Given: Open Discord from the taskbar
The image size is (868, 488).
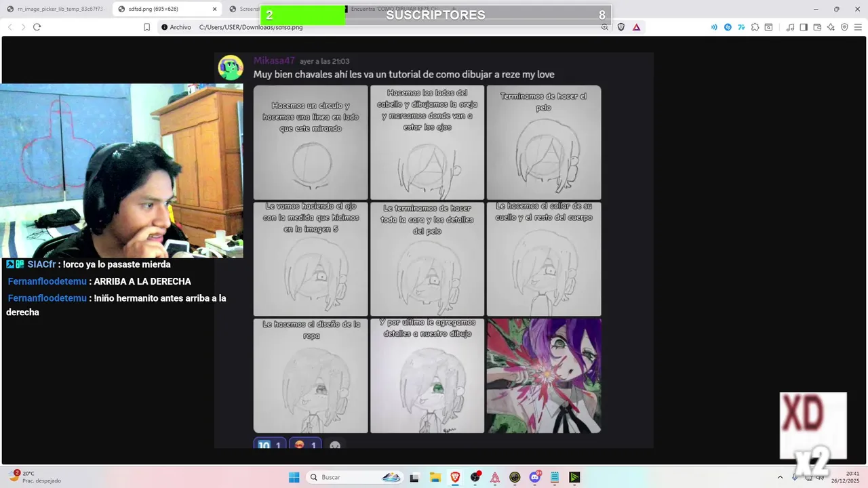Looking at the screenshot, I should pos(535,477).
